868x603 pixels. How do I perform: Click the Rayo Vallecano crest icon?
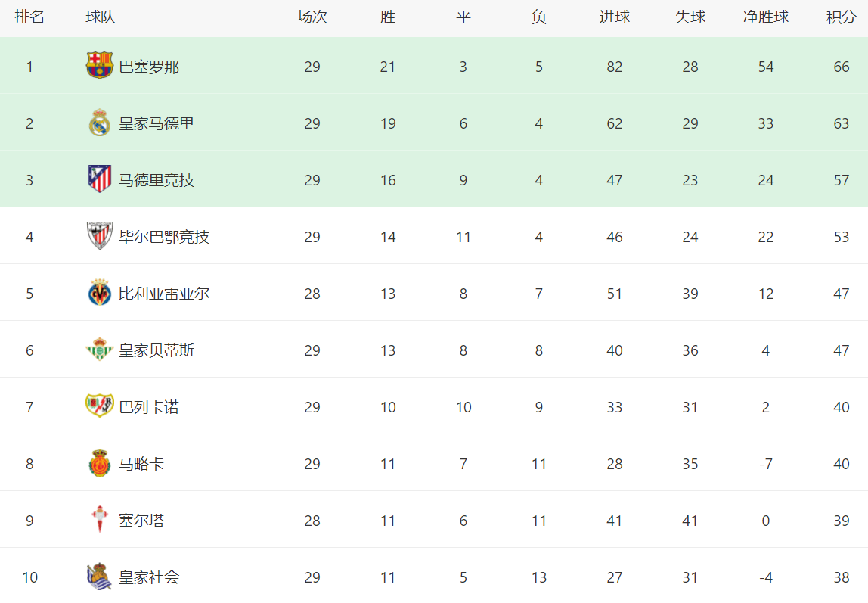100,406
